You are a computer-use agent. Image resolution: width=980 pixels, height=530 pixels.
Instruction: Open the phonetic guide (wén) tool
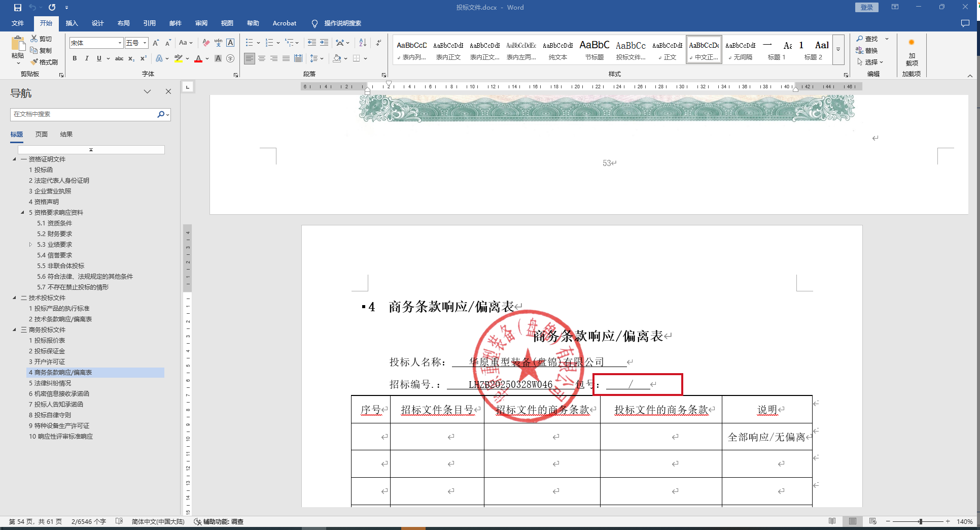pyautogui.click(x=218, y=43)
